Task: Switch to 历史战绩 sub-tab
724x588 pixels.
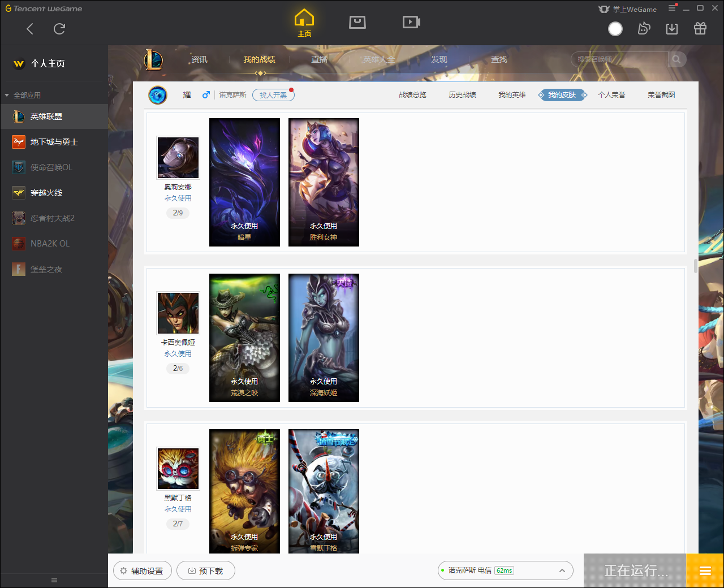Action: pos(462,95)
